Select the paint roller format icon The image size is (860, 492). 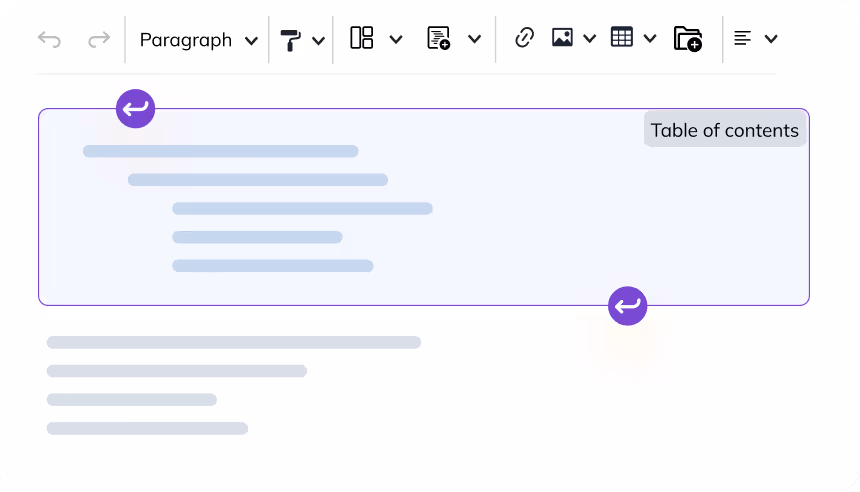291,40
